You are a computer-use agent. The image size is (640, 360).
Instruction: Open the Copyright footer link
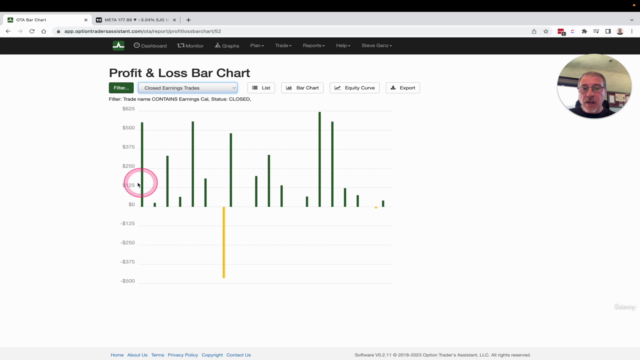point(212,355)
